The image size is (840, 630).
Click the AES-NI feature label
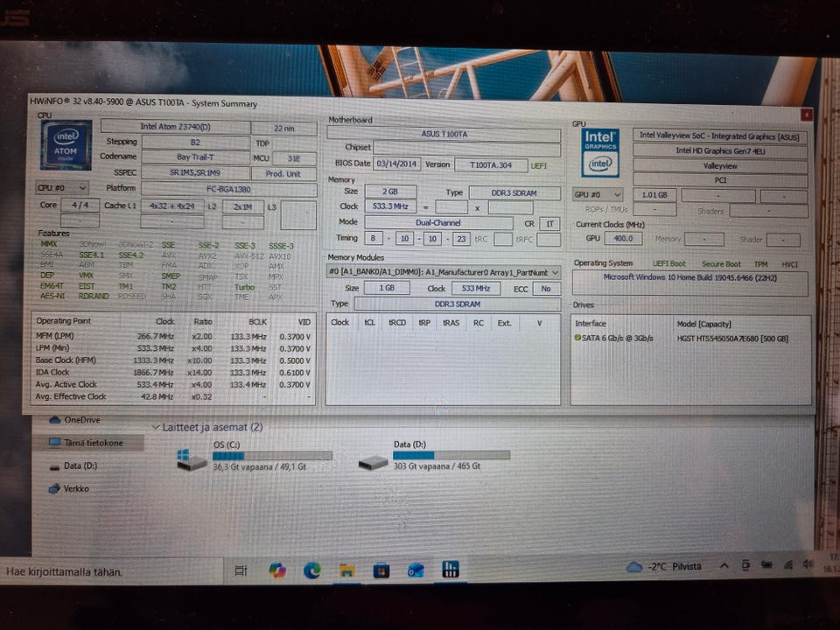click(52, 296)
